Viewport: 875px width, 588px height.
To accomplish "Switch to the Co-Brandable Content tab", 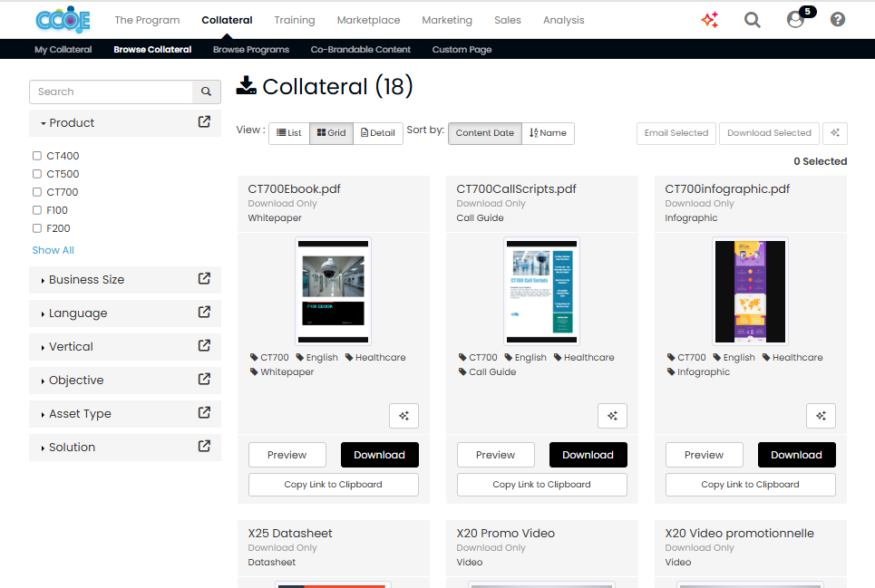I will point(360,50).
